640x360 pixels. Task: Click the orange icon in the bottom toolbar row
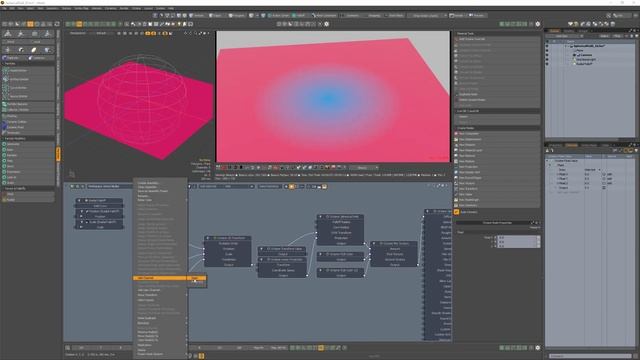coord(321,348)
